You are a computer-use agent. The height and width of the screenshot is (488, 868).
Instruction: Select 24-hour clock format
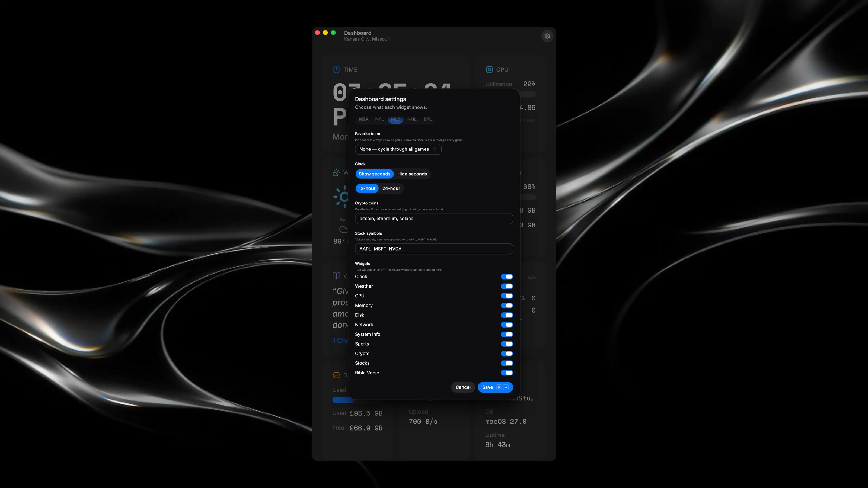[391, 188]
